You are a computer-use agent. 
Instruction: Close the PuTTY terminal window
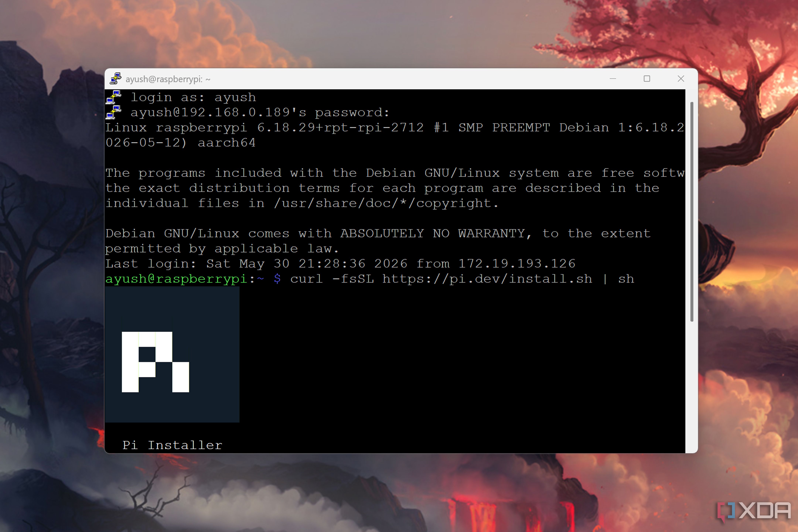(681, 79)
